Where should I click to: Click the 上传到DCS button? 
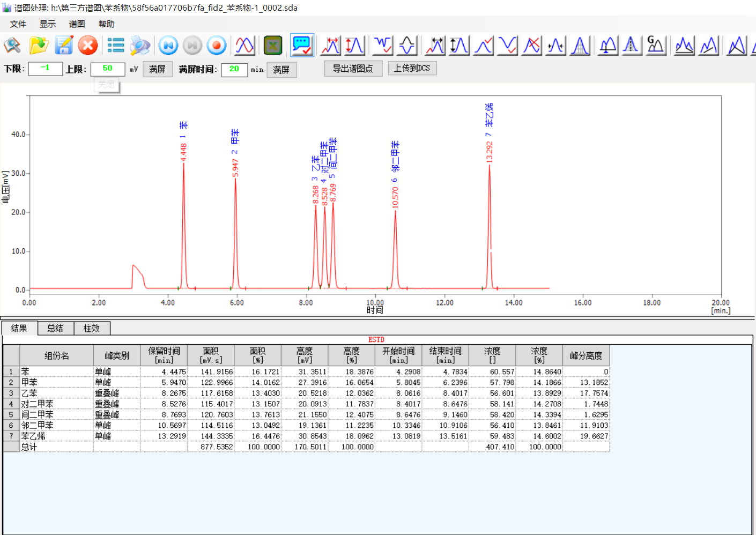[x=412, y=68]
